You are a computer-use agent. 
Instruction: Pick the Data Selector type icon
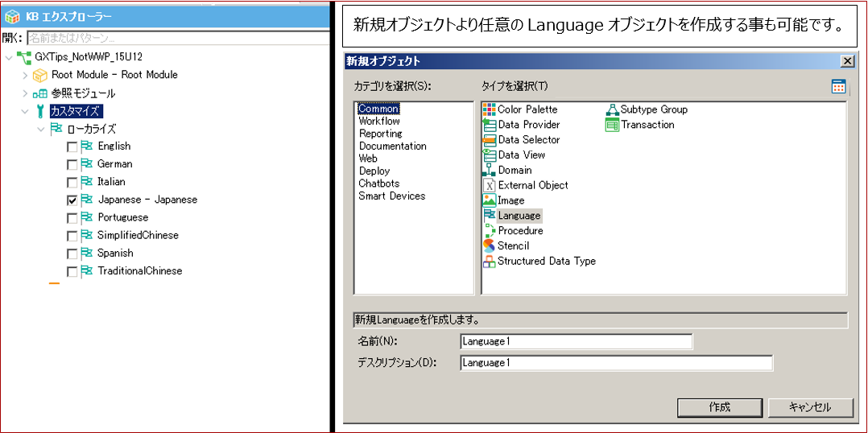coord(489,140)
